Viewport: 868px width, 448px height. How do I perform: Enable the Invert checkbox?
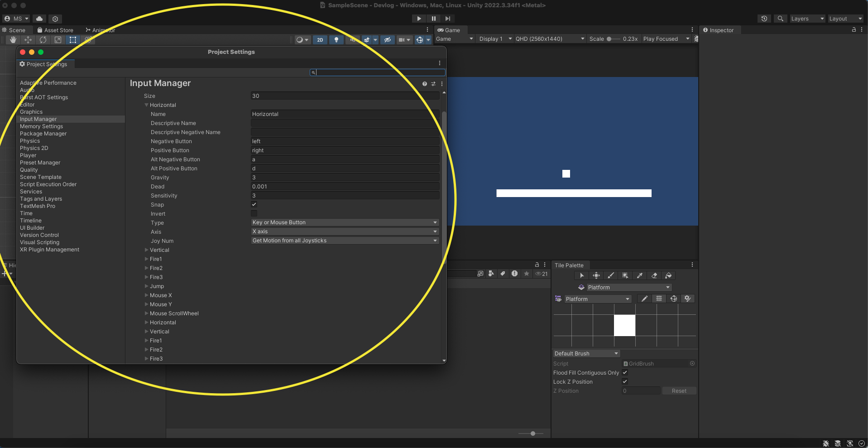coord(254,213)
